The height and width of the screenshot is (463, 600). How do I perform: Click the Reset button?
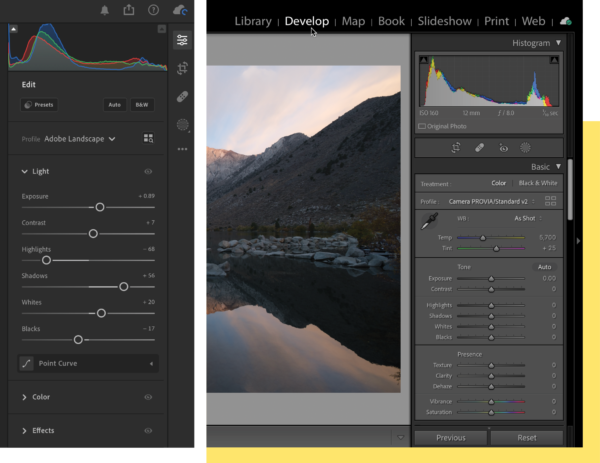pos(527,437)
